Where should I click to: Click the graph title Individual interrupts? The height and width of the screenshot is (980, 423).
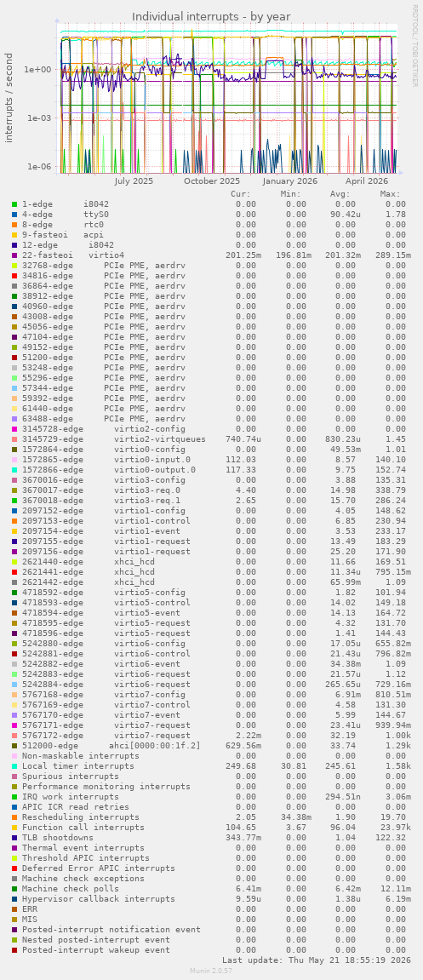click(211, 16)
